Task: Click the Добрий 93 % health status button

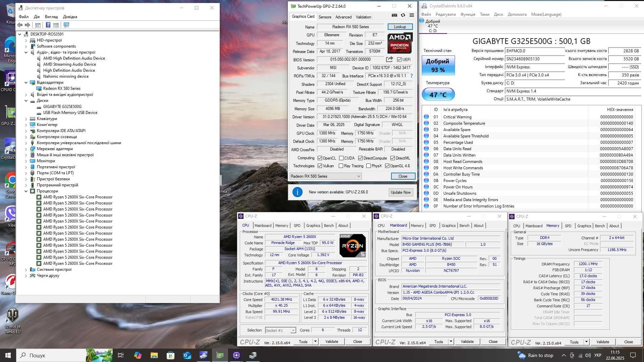Action: (x=438, y=65)
